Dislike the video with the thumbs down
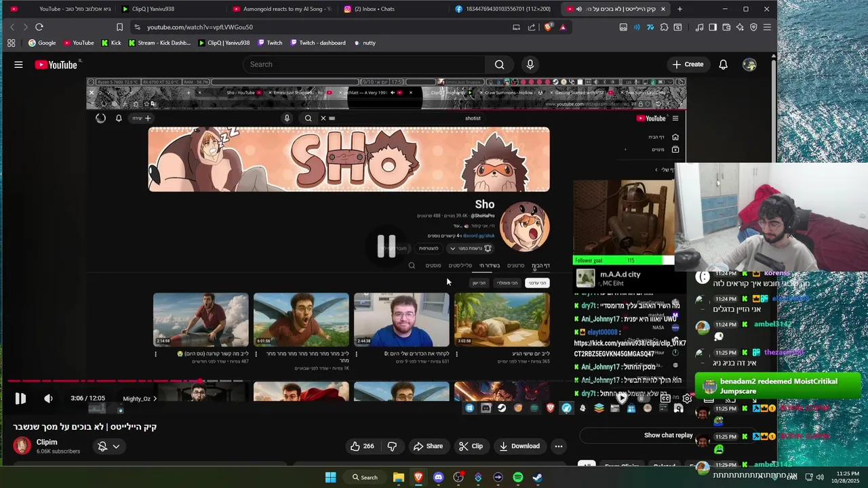The height and width of the screenshot is (488, 868). 392,446
